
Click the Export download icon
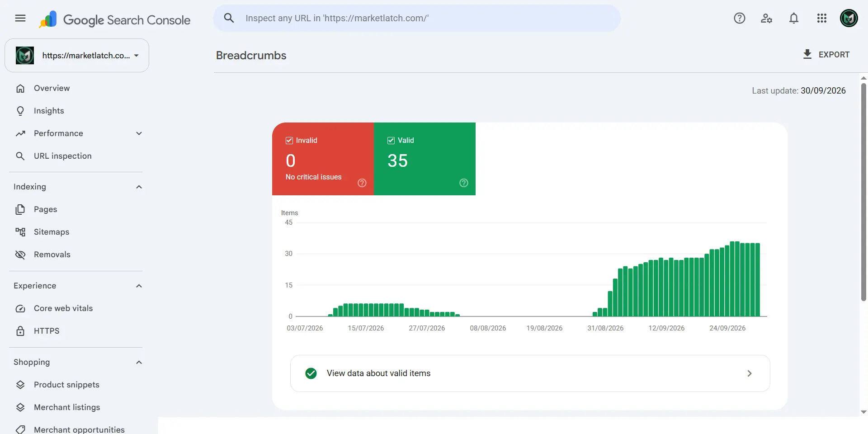pos(807,54)
